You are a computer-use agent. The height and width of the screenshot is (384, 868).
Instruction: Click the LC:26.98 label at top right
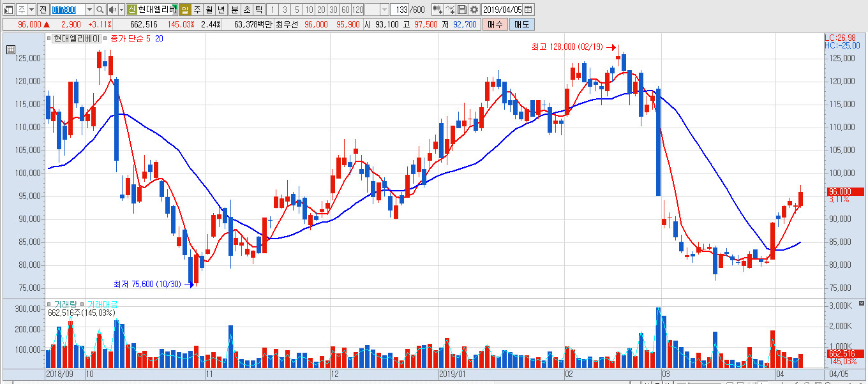pyautogui.click(x=840, y=38)
